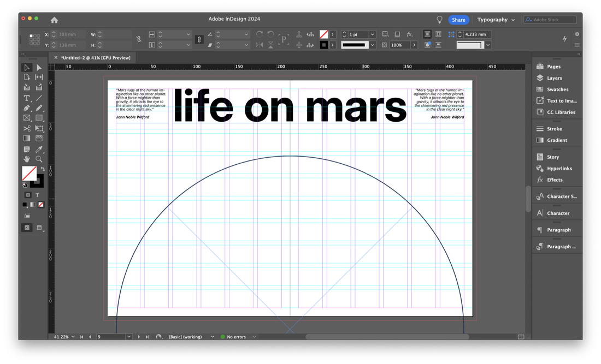Click the Home icon

click(55, 20)
